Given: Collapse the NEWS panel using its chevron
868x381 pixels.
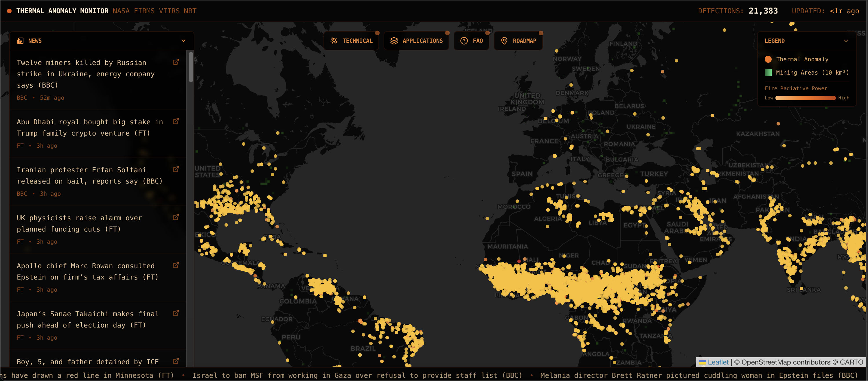Looking at the screenshot, I should click(183, 41).
